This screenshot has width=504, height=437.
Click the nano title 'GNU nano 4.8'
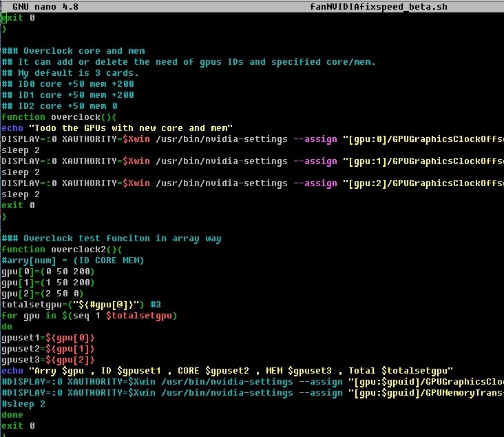[x=45, y=6]
